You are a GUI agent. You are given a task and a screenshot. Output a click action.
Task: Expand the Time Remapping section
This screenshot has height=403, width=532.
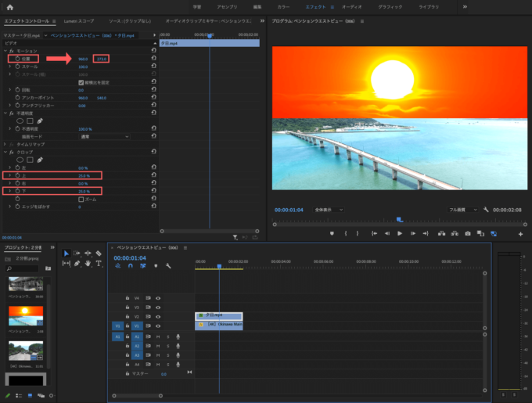tap(5, 145)
